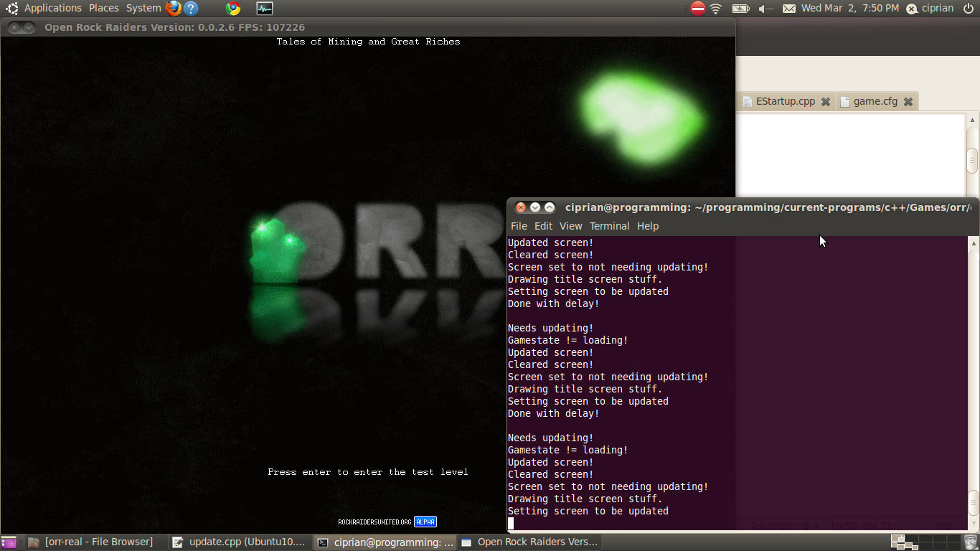
Task: Click the green crystal beside ORR logo
Action: 277,250
